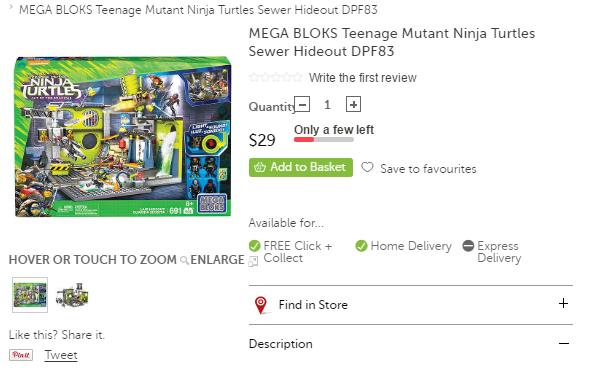Click the Only a few left stock bar
This screenshot has width=603, height=368.
(324, 140)
